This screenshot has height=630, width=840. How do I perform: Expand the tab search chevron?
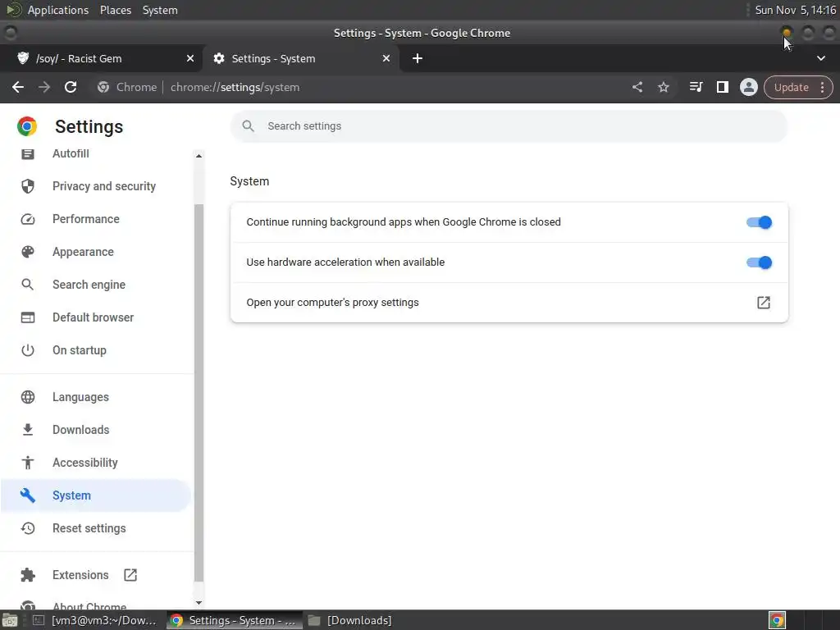pyautogui.click(x=820, y=58)
